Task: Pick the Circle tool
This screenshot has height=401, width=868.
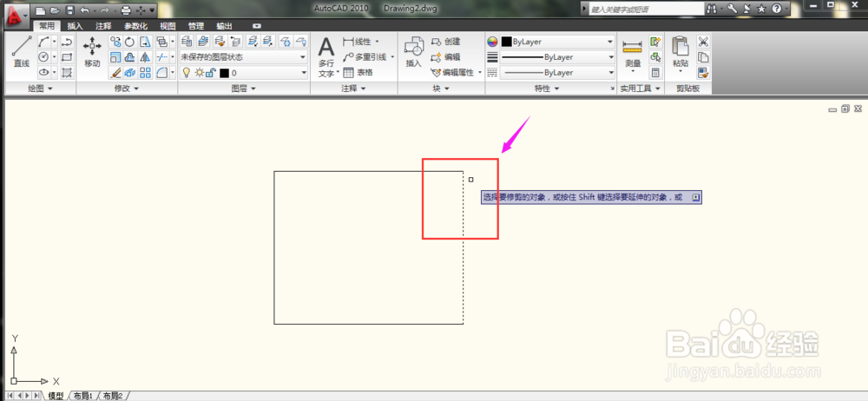Action: coord(43,56)
